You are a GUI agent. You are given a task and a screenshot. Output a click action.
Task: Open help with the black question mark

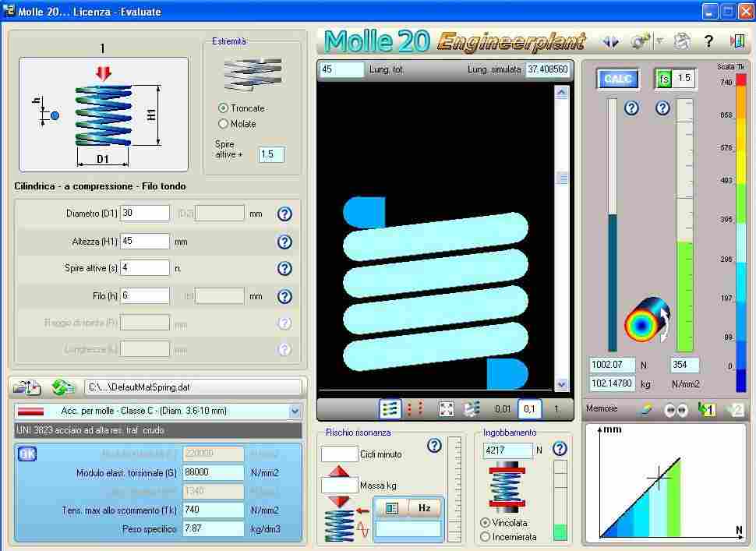point(708,41)
